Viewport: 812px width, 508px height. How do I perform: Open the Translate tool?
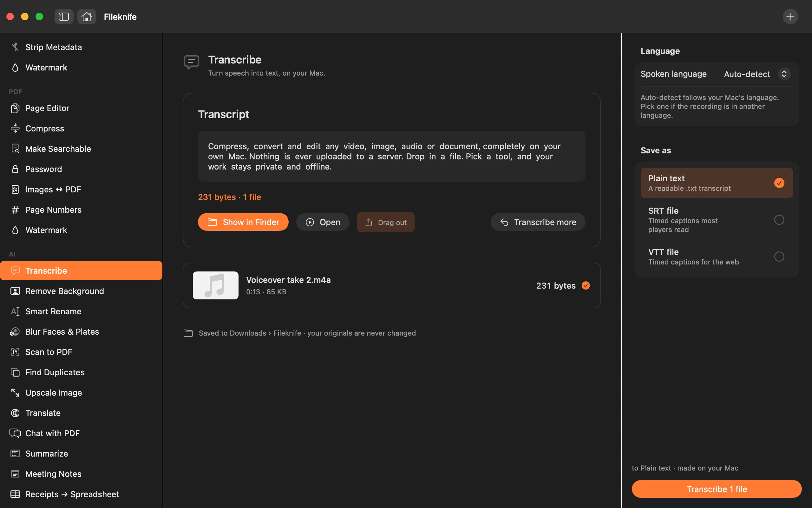pyautogui.click(x=81, y=413)
